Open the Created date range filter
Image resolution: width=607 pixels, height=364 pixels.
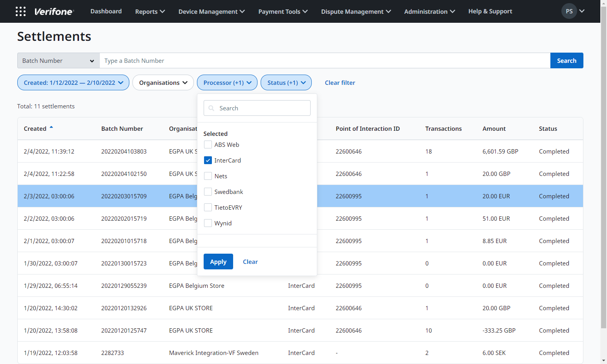73,82
